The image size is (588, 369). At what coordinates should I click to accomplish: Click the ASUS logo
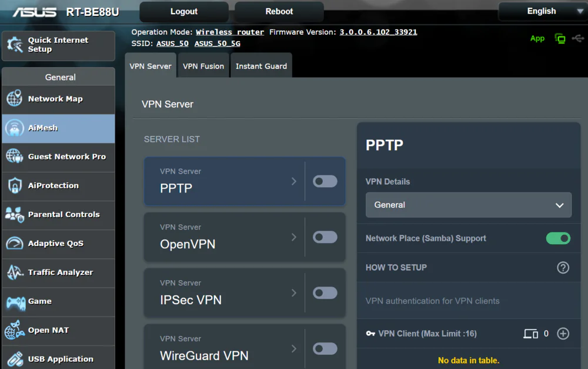35,12
